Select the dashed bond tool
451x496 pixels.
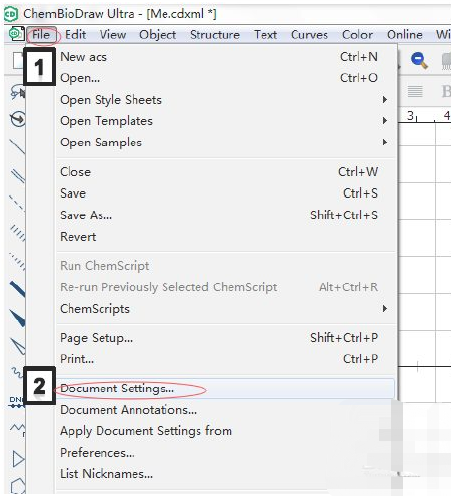point(17,203)
